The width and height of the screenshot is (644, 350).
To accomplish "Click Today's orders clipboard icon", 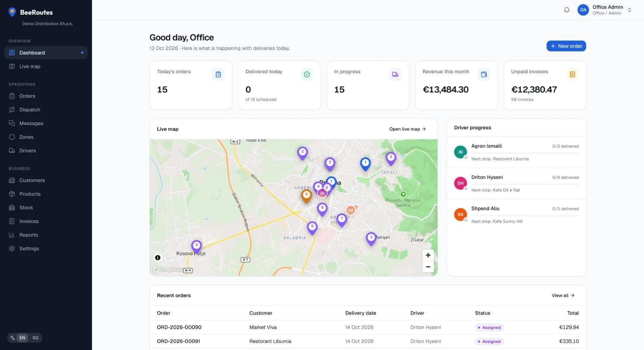I will [218, 75].
